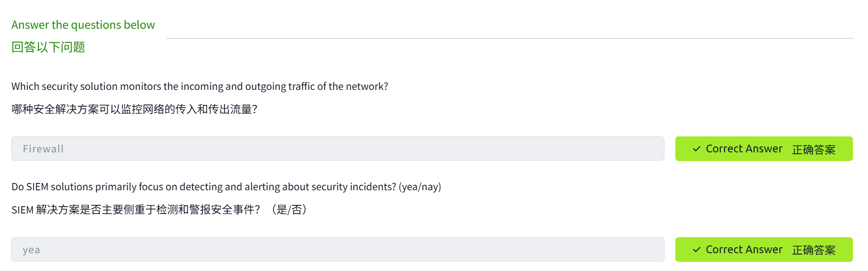
Task: Click the (是/否) hint text
Action: pos(290,210)
